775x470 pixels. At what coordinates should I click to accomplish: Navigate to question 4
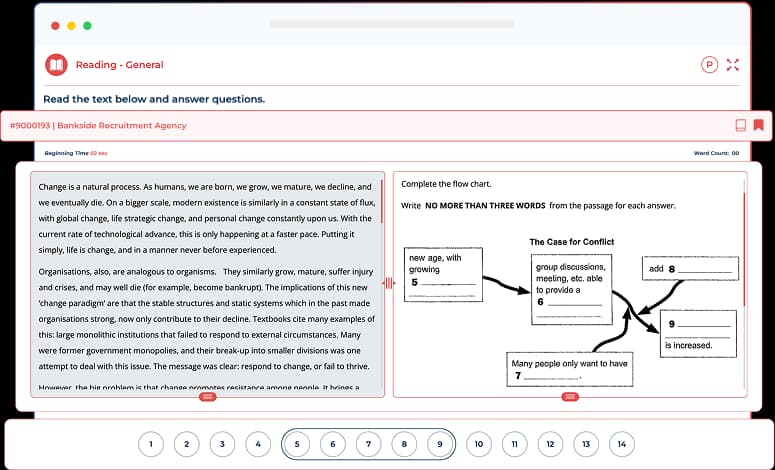257,444
